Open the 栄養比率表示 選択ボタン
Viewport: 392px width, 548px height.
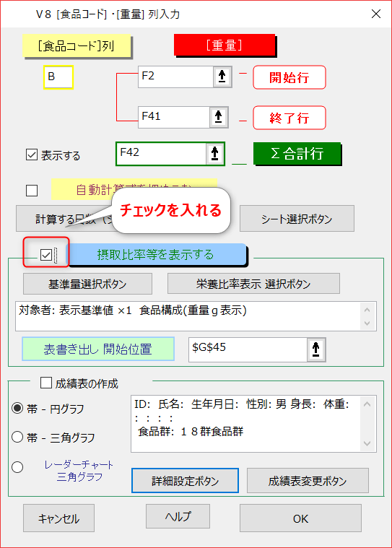coord(253,284)
